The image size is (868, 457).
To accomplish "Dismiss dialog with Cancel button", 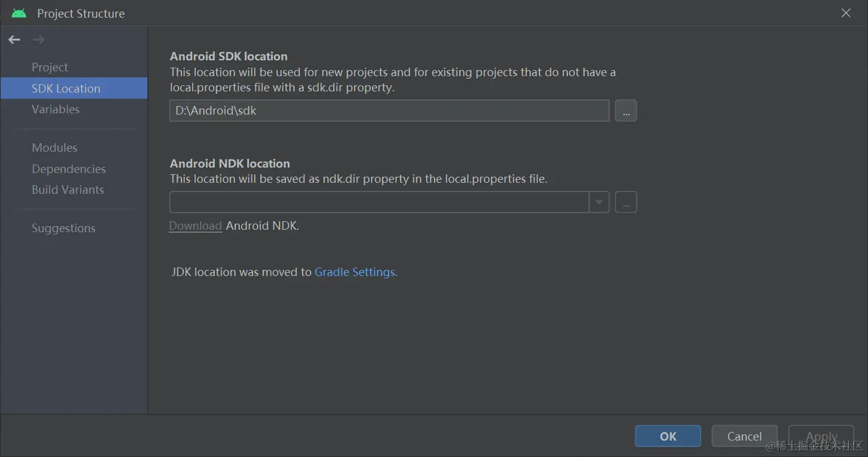I will tap(744, 436).
